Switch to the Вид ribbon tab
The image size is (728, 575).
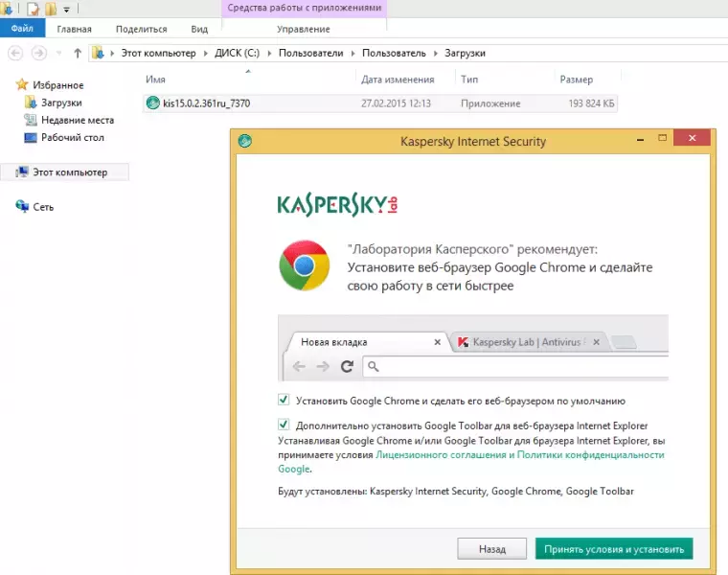coord(199,29)
